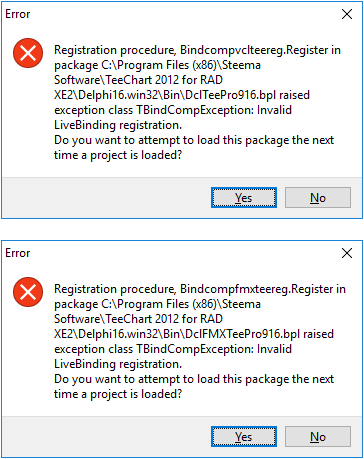Click TBindCompException text in the Bindcompvclteereg dialog
This screenshot has height=459, width=364.
pyautogui.click(x=195, y=110)
